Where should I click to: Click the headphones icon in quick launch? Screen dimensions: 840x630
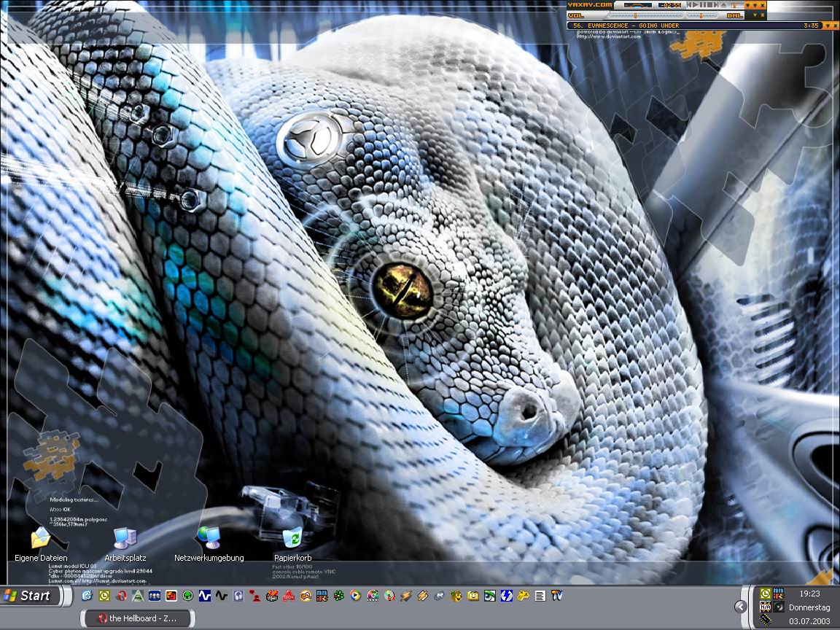[x=238, y=596]
